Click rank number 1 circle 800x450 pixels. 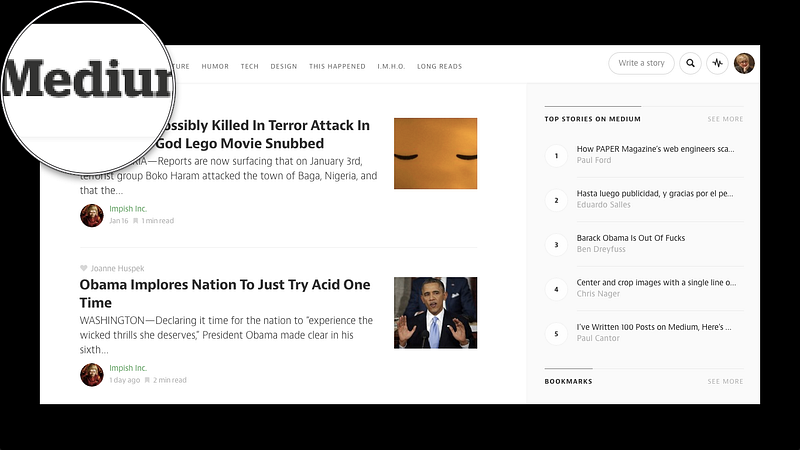556,156
